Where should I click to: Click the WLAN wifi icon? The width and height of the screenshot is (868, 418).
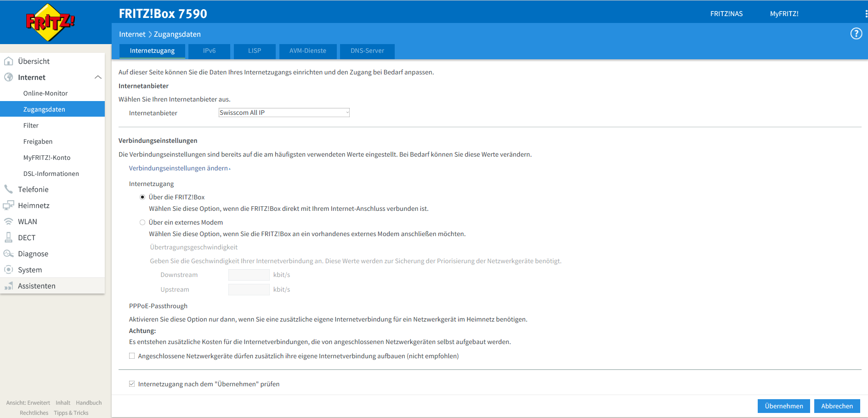coord(8,221)
